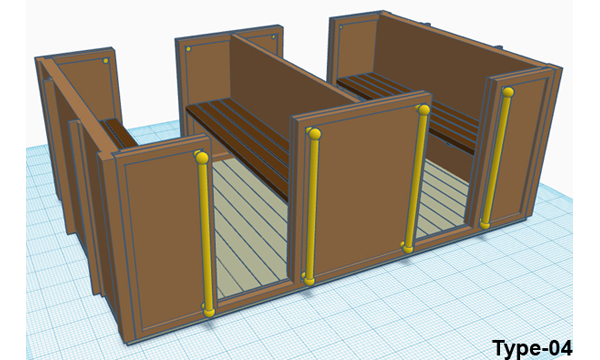Select the rightmost yellow handrail pole
600x360 pixels.
(x=497, y=158)
